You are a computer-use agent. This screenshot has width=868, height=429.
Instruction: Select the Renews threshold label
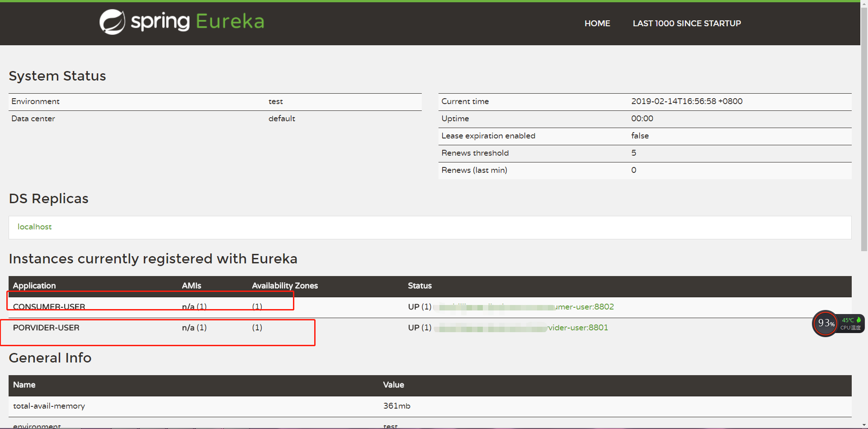[x=475, y=153]
